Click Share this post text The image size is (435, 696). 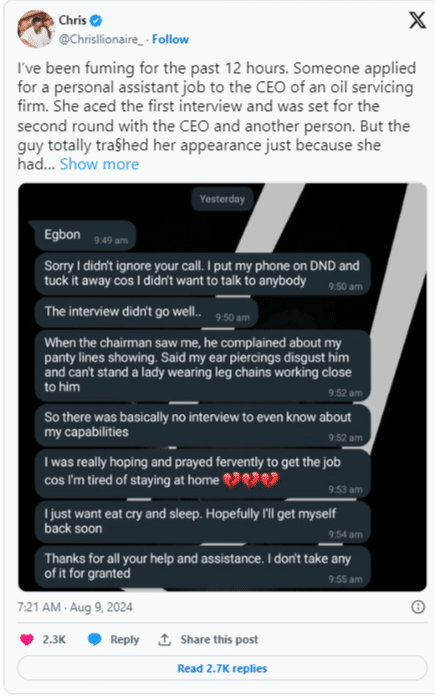point(219,640)
